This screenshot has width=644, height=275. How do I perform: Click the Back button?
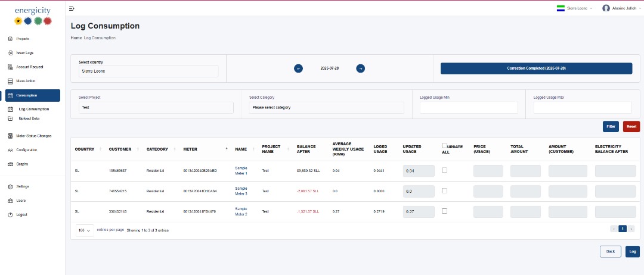[x=611, y=252]
